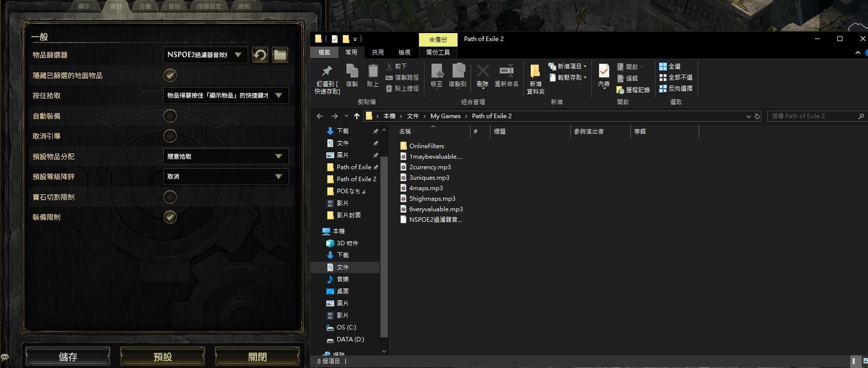Click the 儲存 button
Image resolution: width=868 pixels, height=368 pixels.
pos(68,356)
